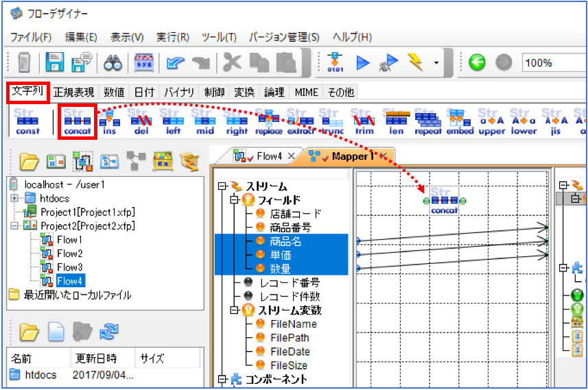Select the replace string function
Viewport: 588px width, 390px height.
pos(269,122)
